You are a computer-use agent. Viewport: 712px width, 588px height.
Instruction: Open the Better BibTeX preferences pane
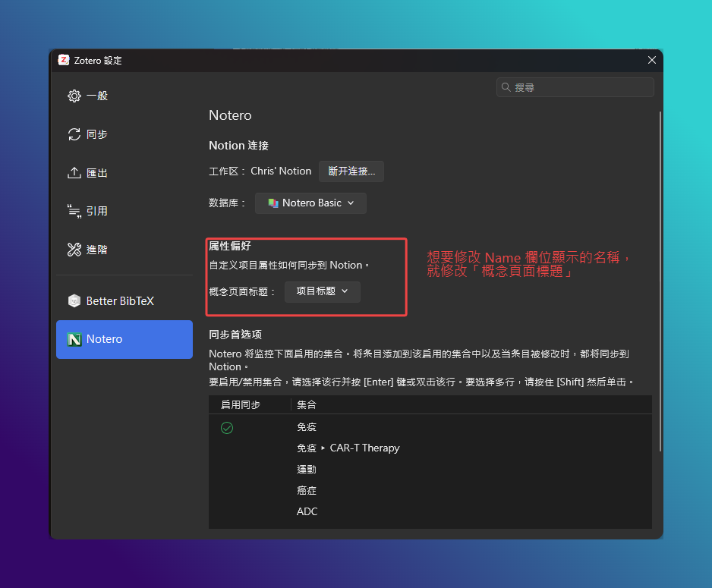coord(124,300)
